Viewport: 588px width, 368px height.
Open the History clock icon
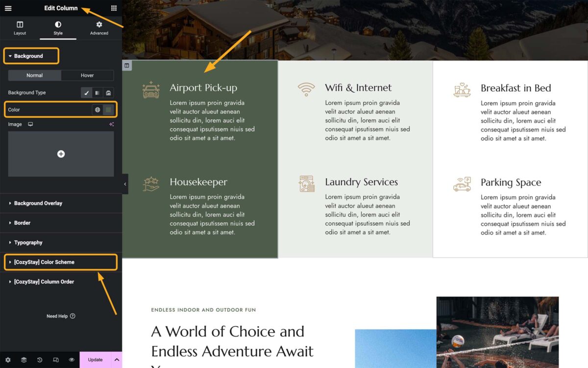pyautogui.click(x=40, y=360)
